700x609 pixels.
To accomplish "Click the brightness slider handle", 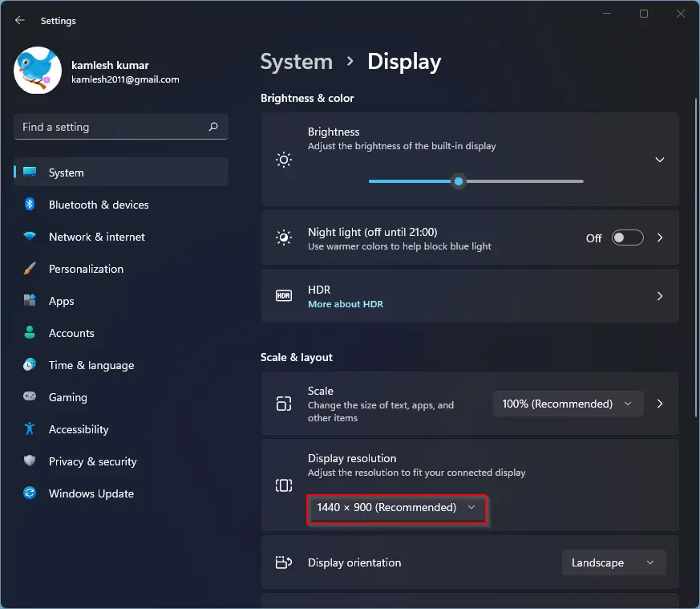I will 459,181.
